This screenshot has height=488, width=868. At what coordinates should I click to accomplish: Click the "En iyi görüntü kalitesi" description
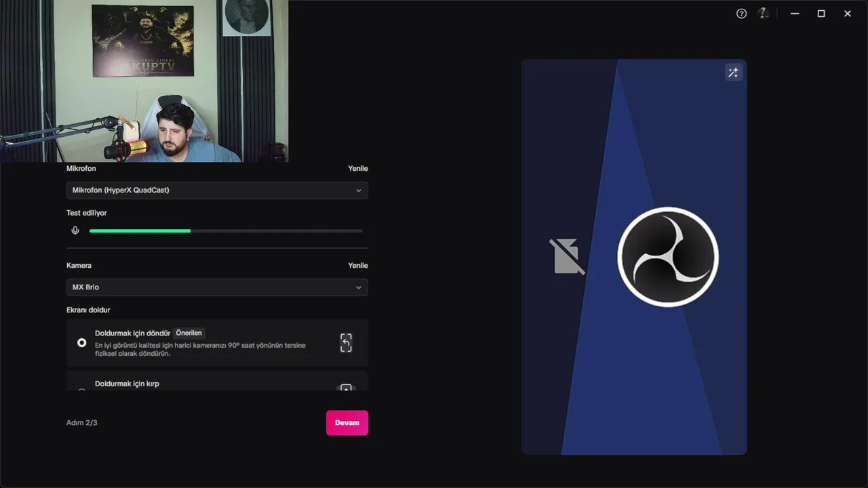coord(200,349)
